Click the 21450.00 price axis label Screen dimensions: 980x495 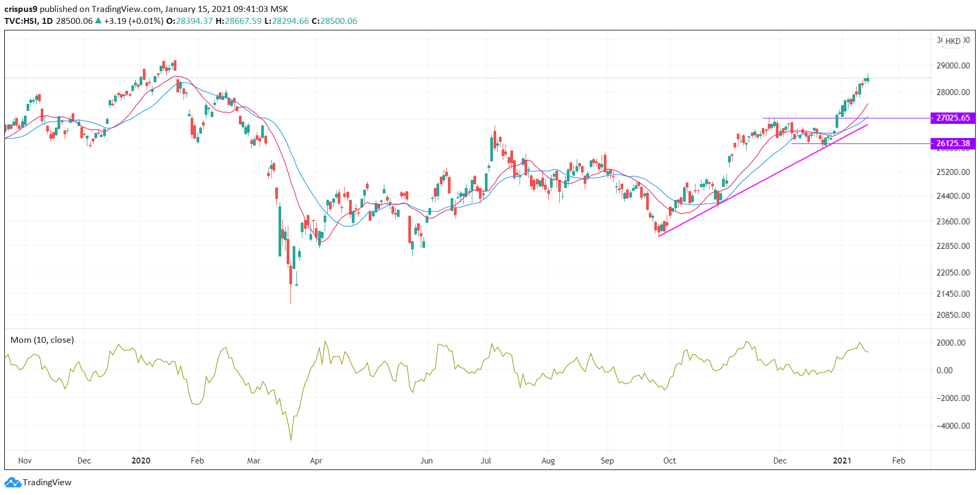(953, 294)
